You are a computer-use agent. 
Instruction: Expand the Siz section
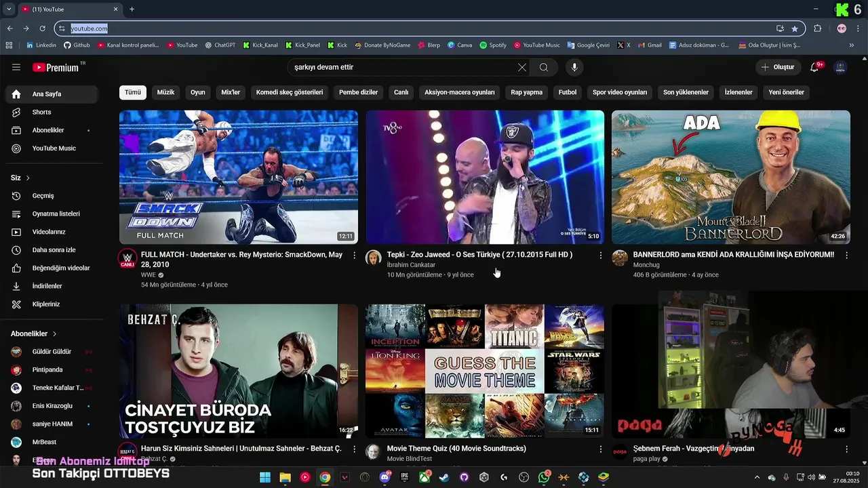click(x=20, y=178)
